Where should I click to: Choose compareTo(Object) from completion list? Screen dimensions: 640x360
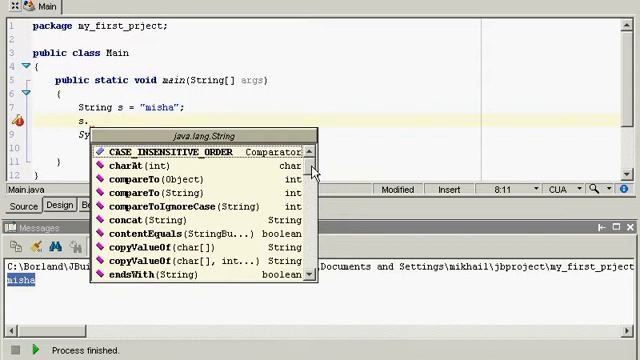(198, 179)
